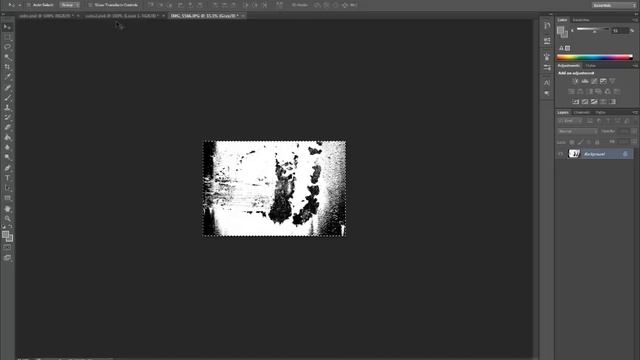Add a Brightness/Contrast adjustment
Viewport: 640px width, 360px height.
coord(575,81)
